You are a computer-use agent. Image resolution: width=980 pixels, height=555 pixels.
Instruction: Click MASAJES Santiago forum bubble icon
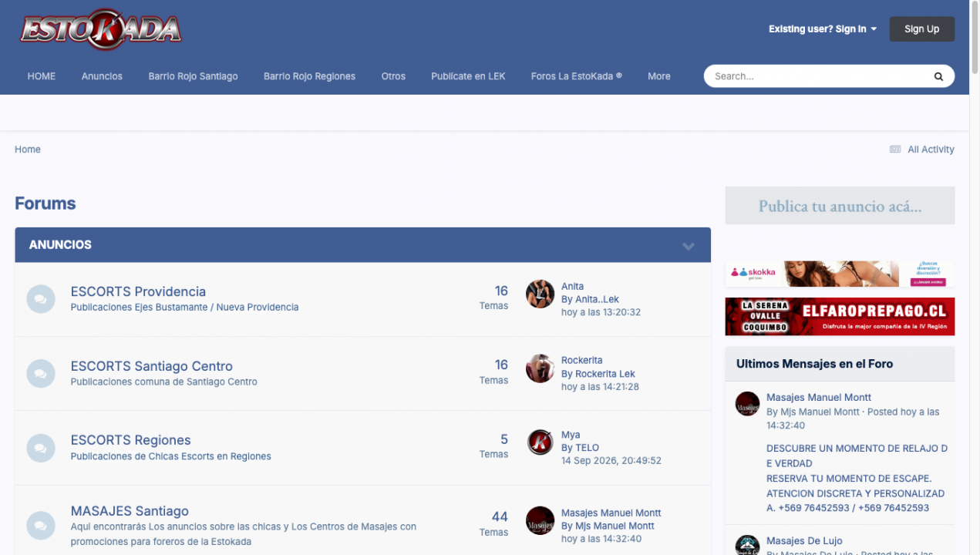pos(41,526)
